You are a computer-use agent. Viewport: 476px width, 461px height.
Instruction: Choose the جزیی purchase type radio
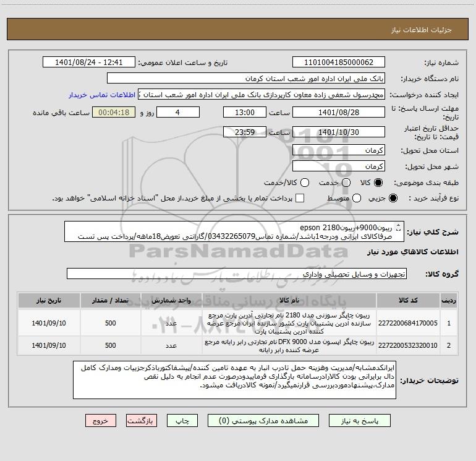[x=393, y=199]
